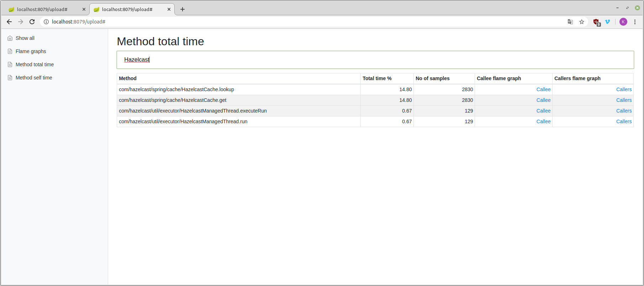This screenshot has height=286, width=644.
Task: Select the HazelcastManagedThread.executeRun method cell
Action: tap(239, 111)
